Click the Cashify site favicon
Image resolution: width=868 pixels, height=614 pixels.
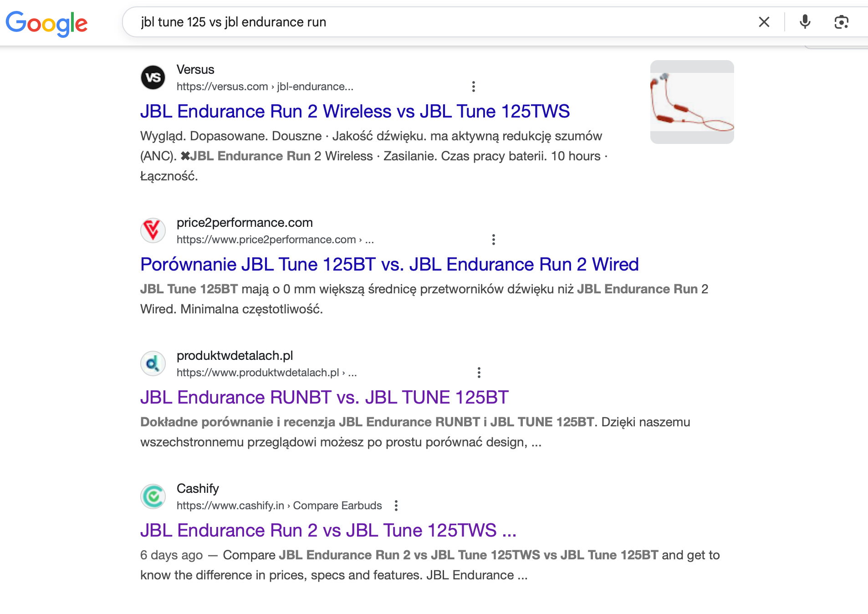(x=153, y=496)
